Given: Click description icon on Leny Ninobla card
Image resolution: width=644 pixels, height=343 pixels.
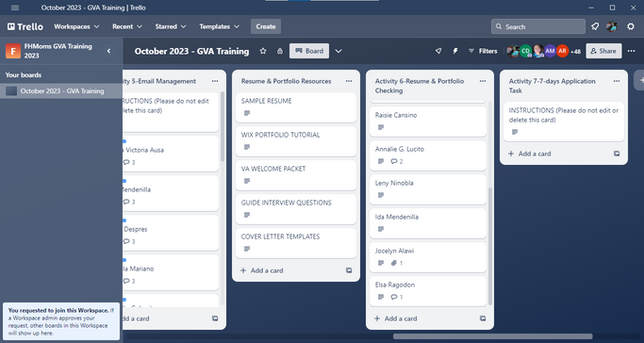Looking at the screenshot, I should [381, 195].
